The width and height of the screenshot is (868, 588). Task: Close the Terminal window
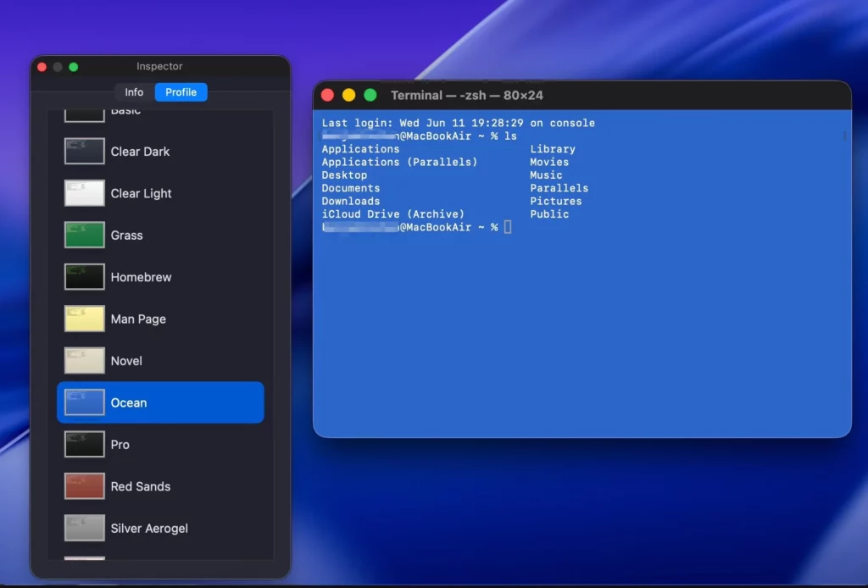point(327,95)
